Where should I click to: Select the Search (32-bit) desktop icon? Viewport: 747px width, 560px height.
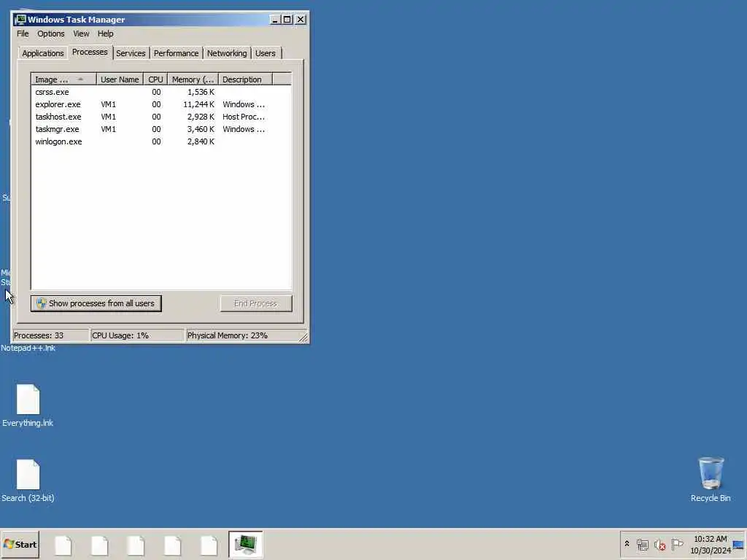[x=28, y=481]
